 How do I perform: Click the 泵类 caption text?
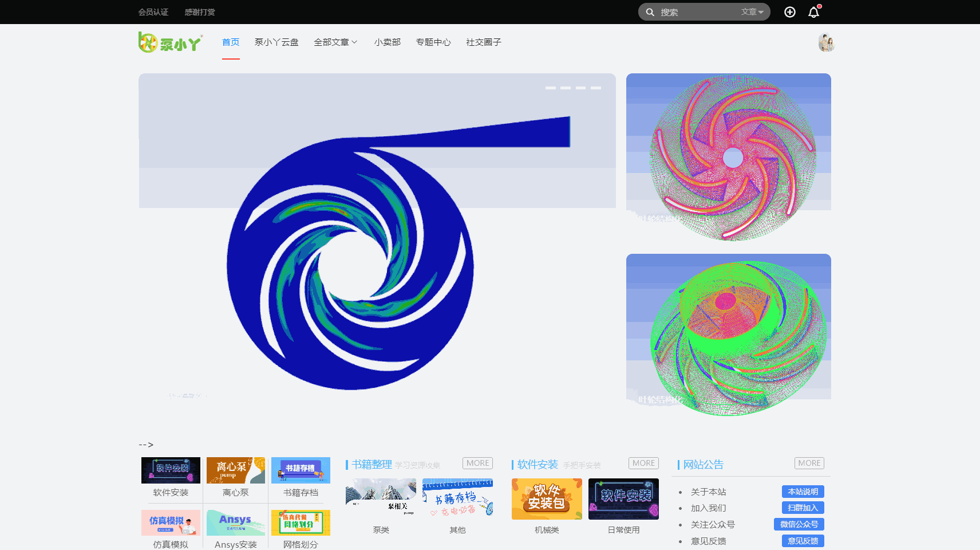pyautogui.click(x=381, y=530)
